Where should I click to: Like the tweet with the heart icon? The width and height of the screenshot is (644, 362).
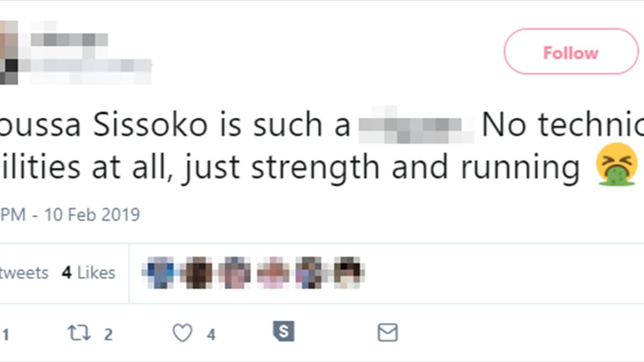(182, 334)
